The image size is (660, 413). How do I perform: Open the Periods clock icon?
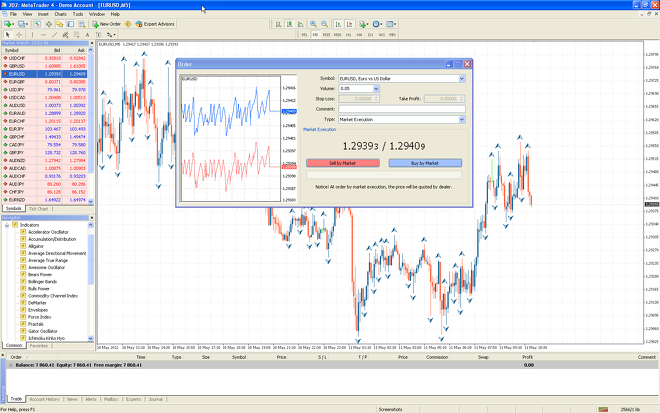pyautogui.click(x=378, y=24)
